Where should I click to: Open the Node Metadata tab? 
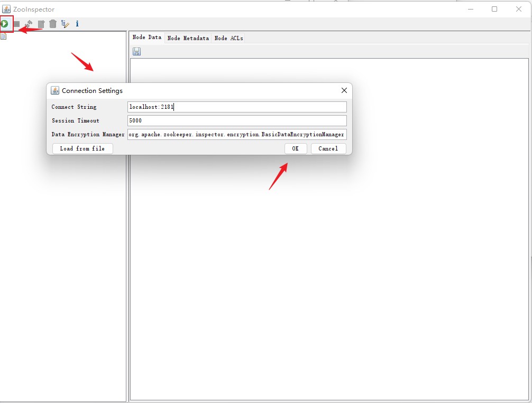click(188, 38)
